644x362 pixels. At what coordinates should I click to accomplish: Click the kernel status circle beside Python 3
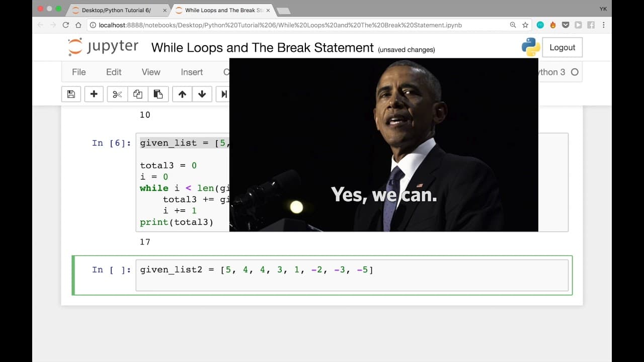coord(575,72)
